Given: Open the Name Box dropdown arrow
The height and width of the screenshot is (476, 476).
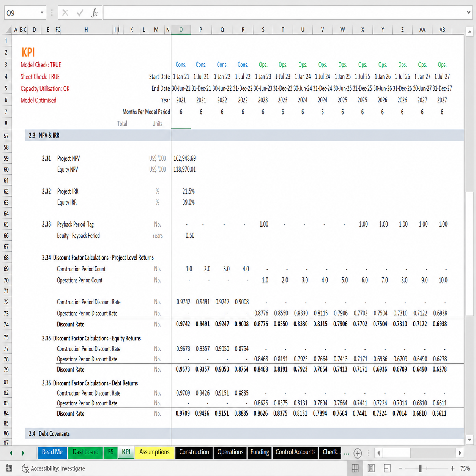Looking at the screenshot, I should click(42, 13).
